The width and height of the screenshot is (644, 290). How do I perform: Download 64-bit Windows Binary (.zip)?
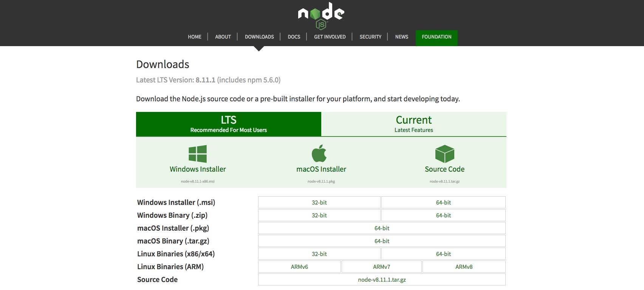click(443, 215)
